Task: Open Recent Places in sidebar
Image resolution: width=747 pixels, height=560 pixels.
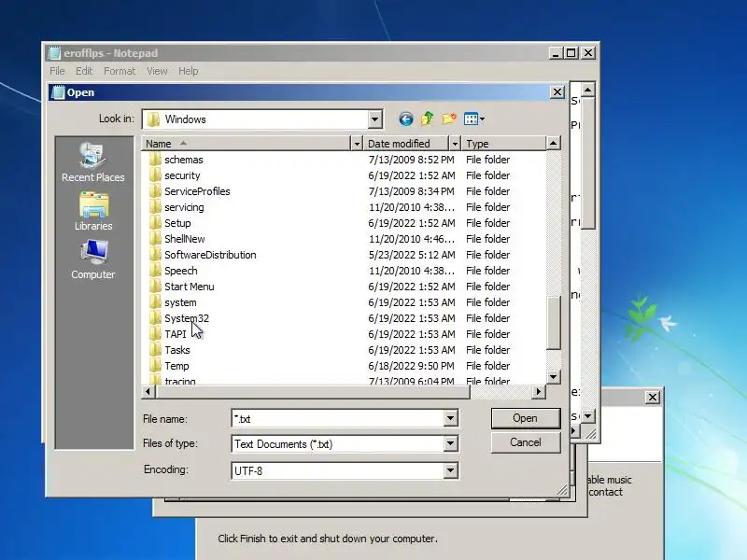Action: pos(92,162)
